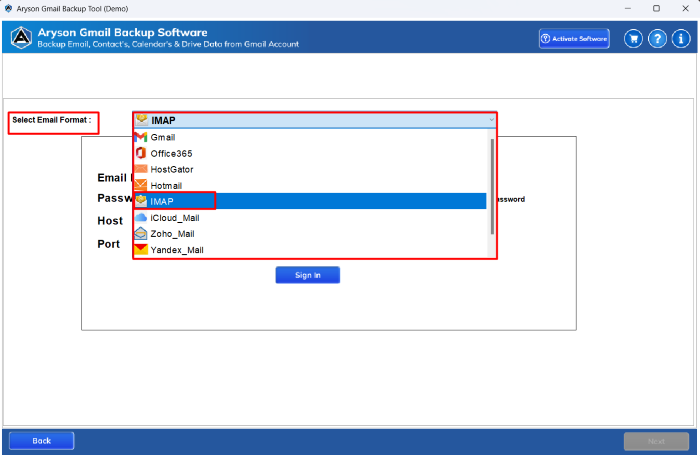The height and width of the screenshot is (456, 700).
Task: Click the Yandex_Mail icon in list
Action: (x=141, y=250)
